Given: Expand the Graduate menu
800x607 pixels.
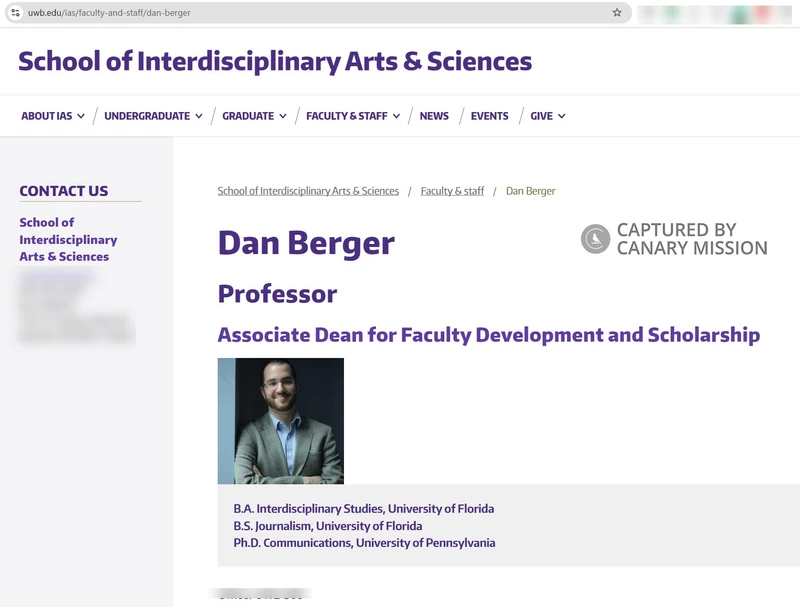Looking at the screenshot, I should coord(254,116).
